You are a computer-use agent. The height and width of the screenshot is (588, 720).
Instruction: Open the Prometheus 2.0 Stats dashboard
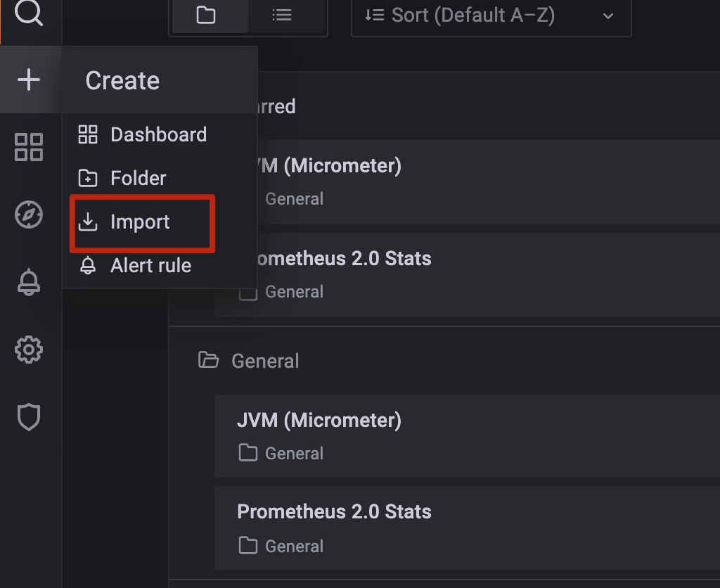[x=334, y=511]
